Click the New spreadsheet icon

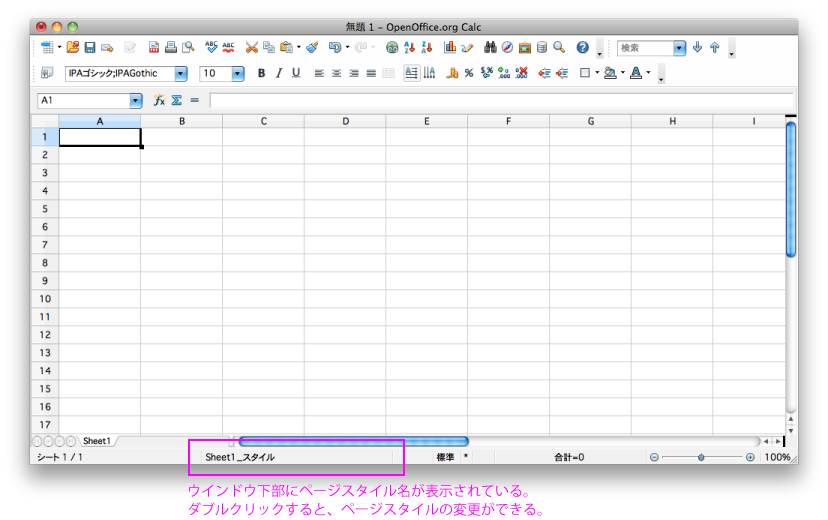coord(48,48)
